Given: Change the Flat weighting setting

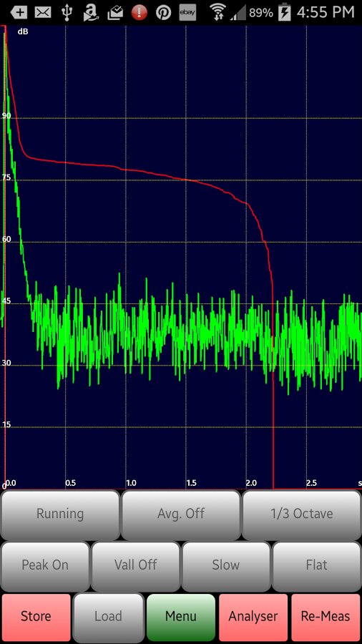Looking at the screenshot, I should click(x=316, y=565).
